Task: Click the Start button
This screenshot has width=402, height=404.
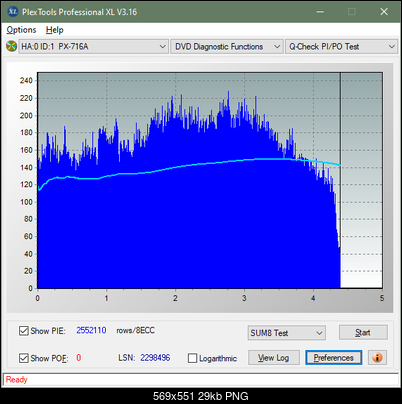Action: tap(363, 332)
